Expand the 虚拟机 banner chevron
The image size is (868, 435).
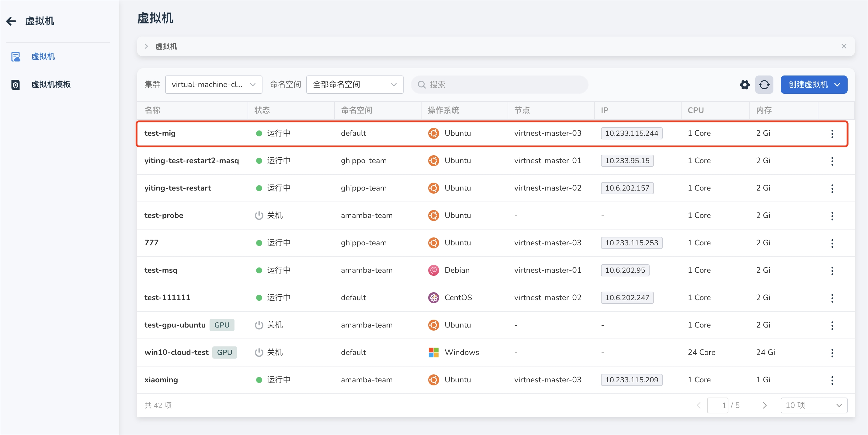146,46
